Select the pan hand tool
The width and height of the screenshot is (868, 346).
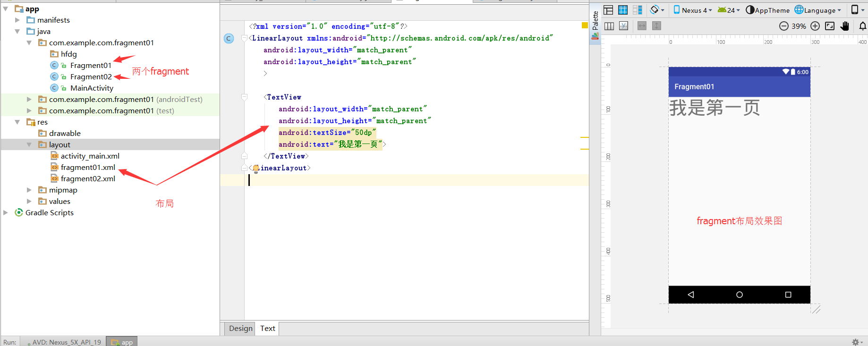pos(845,26)
